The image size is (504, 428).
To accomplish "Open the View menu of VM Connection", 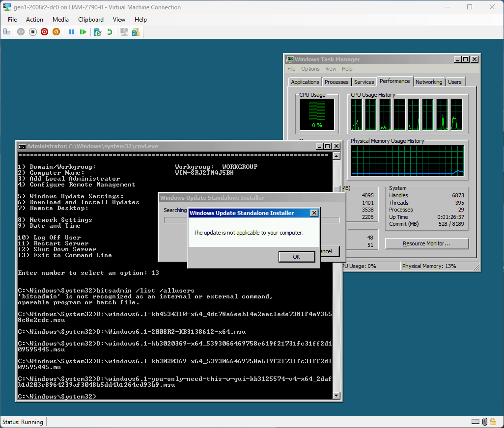I will (119, 20).
